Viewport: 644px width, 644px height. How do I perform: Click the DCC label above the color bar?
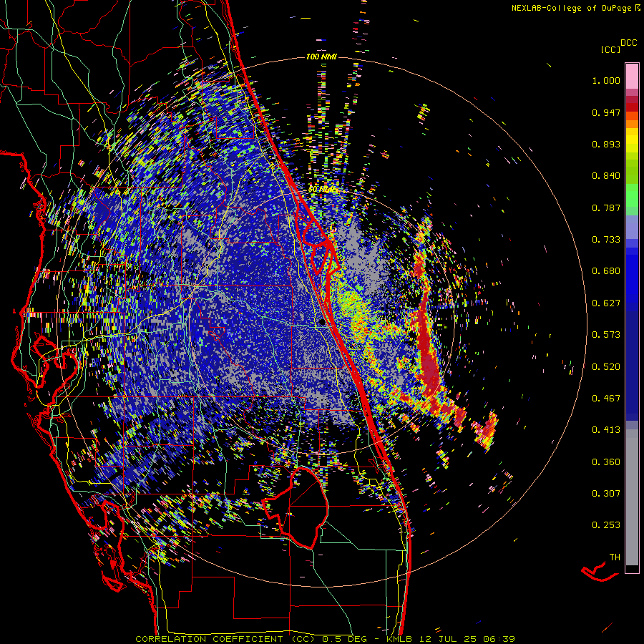pos(629,43)
